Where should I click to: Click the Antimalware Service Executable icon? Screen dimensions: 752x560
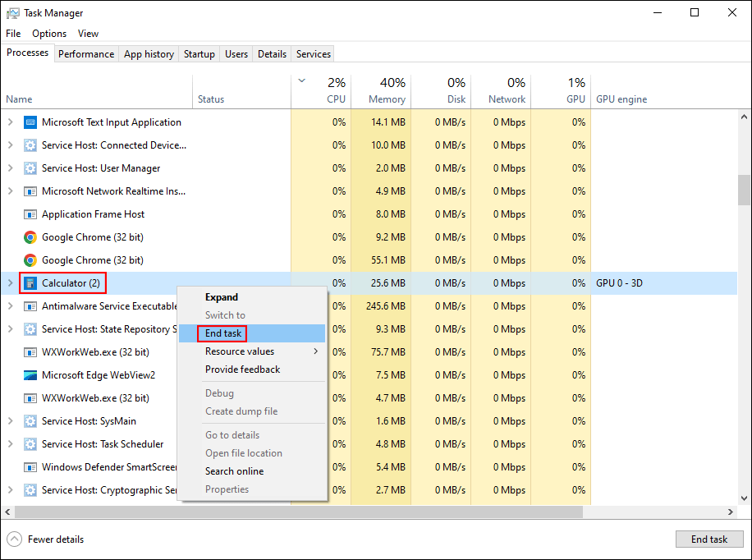(30, 306)
